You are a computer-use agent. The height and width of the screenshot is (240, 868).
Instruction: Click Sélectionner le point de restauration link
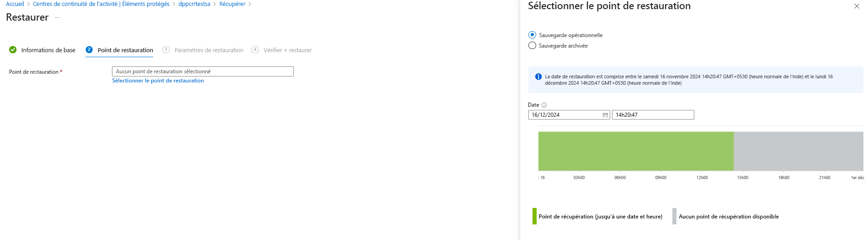(x=158, y=81)
